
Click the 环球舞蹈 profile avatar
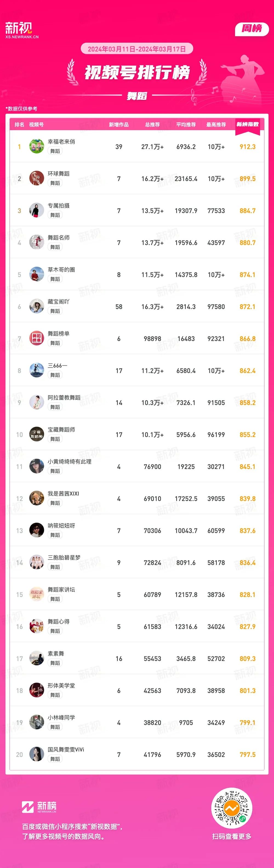point(36,178)
